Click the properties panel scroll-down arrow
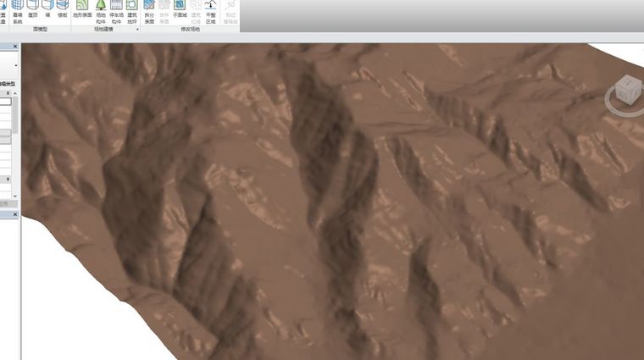Viewport: 644px width, 360px height. click(15, 196)
